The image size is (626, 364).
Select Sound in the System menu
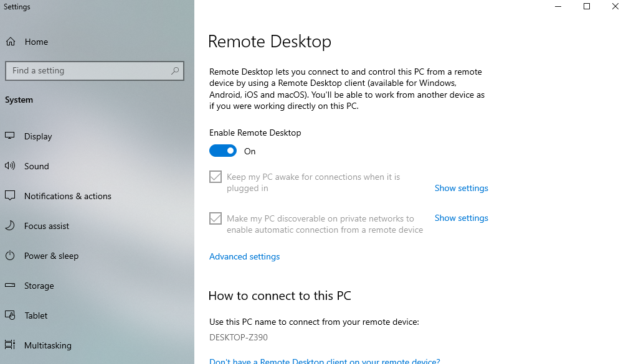coord(37,166)
